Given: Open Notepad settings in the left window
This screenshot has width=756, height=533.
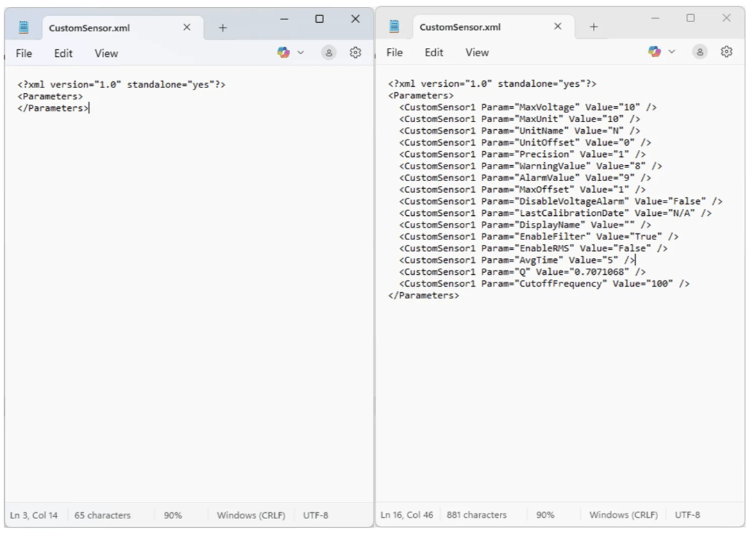Looking at the screenshot, I should click(x=355, y=52).
